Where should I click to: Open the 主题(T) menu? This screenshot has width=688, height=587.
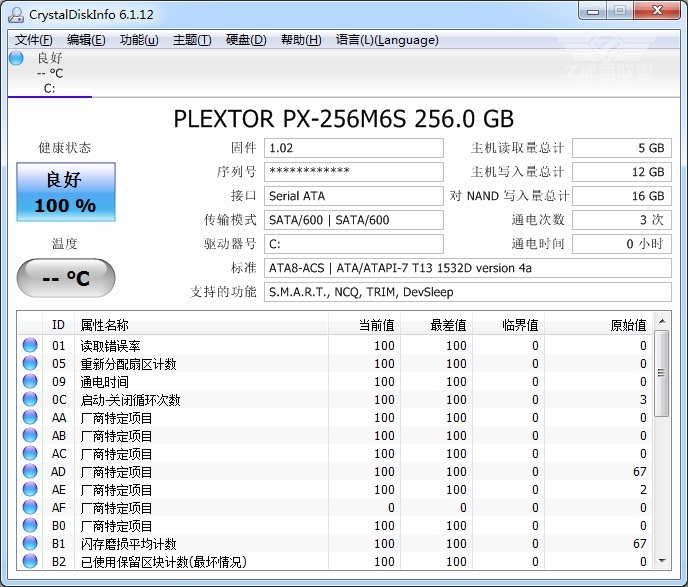(192, 40)
